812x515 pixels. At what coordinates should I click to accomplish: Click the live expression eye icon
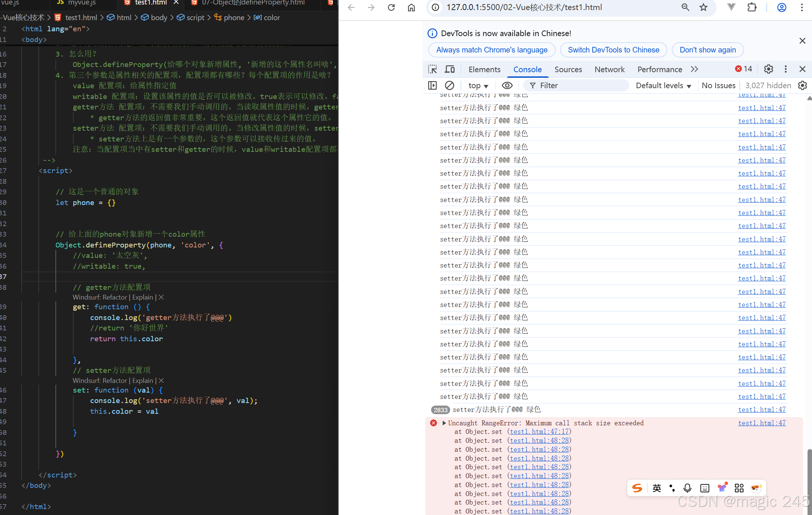coord(507,86)
